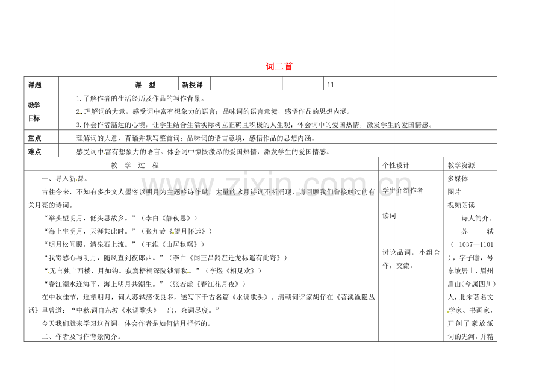Click 学生介绍作者 in 个性设计 column

(403, 191)
